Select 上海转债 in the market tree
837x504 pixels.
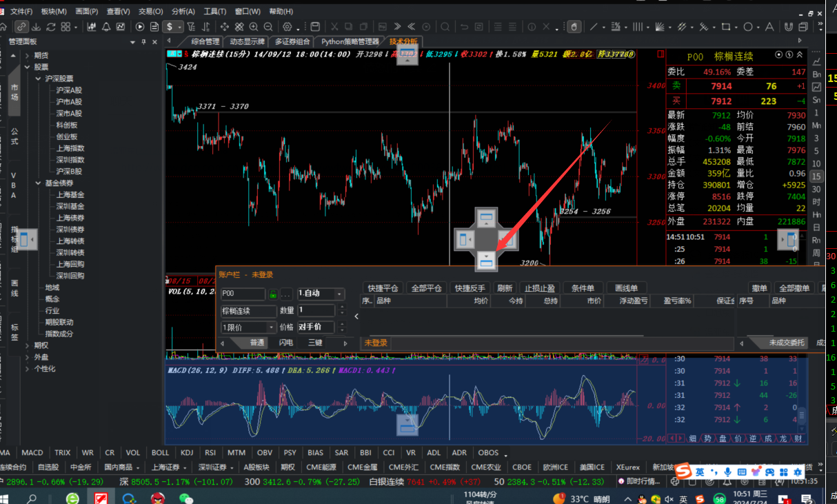pyautogui.click(x=70, y=241)
